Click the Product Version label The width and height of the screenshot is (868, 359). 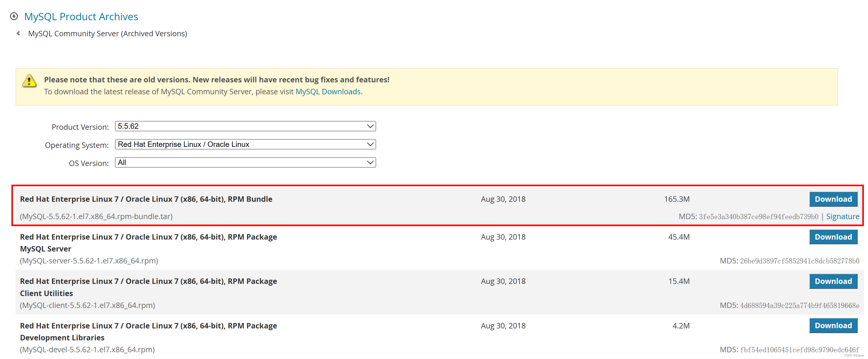[80, 127]
